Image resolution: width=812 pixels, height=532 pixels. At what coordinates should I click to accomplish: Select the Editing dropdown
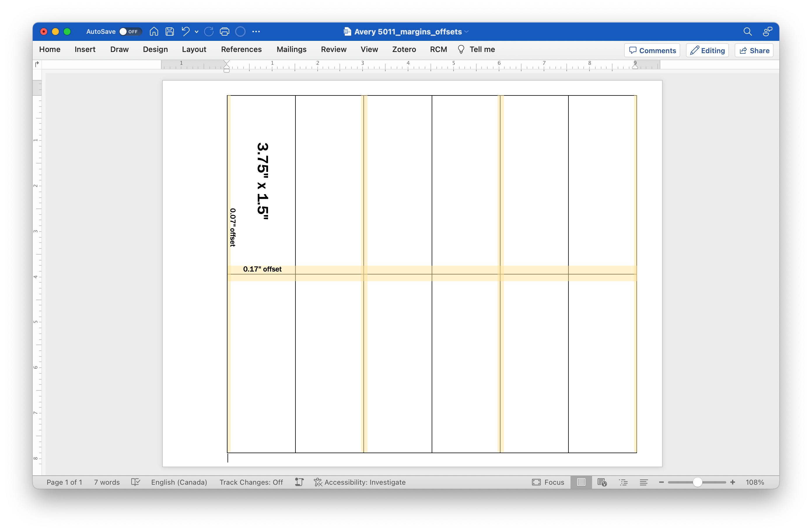(x=707, y=49)
